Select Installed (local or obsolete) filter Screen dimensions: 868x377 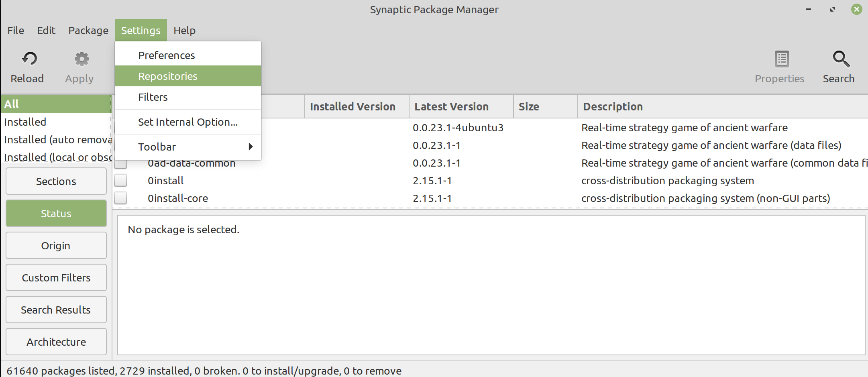(56, 157)
